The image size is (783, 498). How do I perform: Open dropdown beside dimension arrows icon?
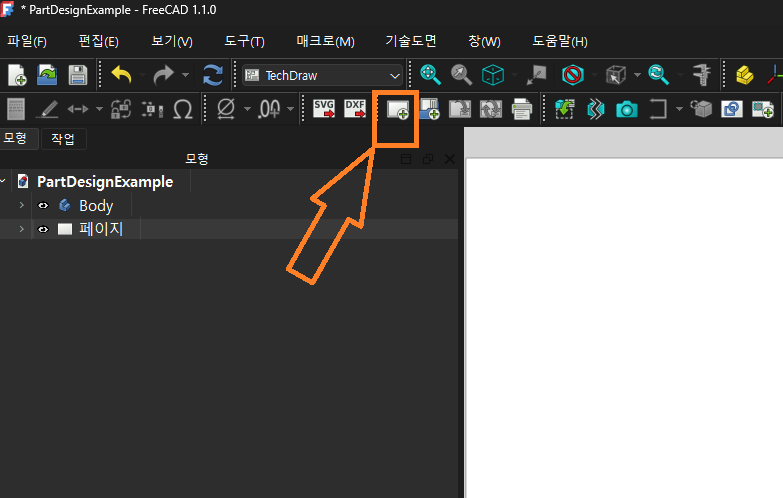[x=99, y=109]
